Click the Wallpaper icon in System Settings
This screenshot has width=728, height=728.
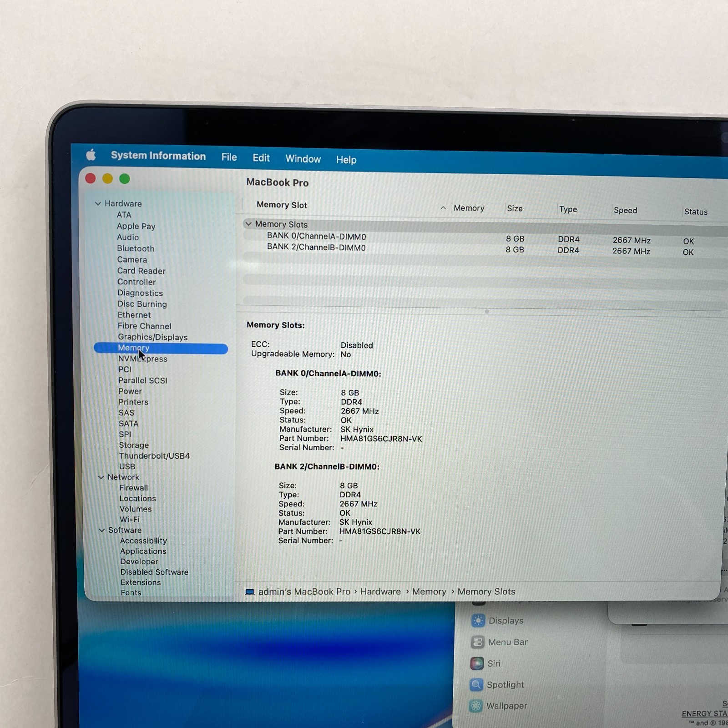[x=476, y=706]
